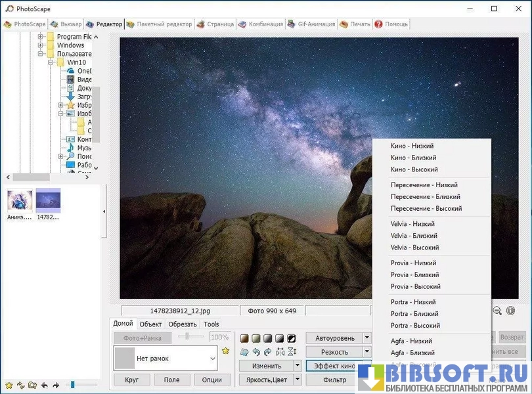532x394 pixels.
Task: Expand the 'Program Files' folder node
Action: (41, 37)
